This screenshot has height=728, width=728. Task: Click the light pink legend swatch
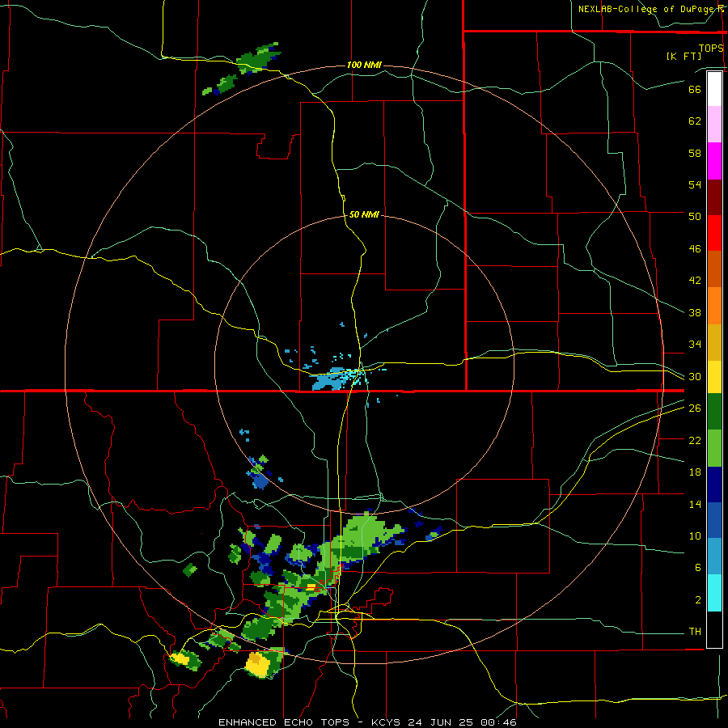click(714, 125)
